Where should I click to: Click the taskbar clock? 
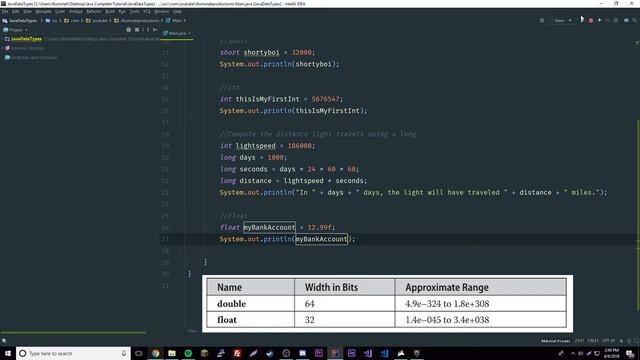611,353
